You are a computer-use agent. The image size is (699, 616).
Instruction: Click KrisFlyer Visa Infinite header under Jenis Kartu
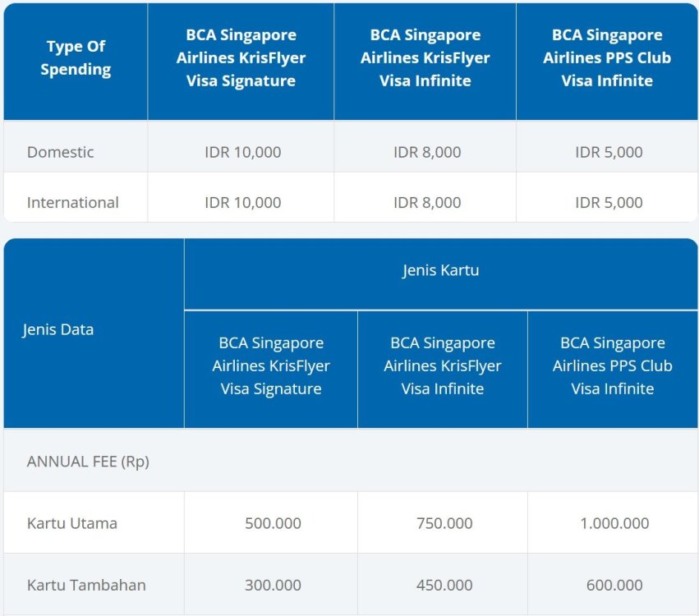point(443,365)
